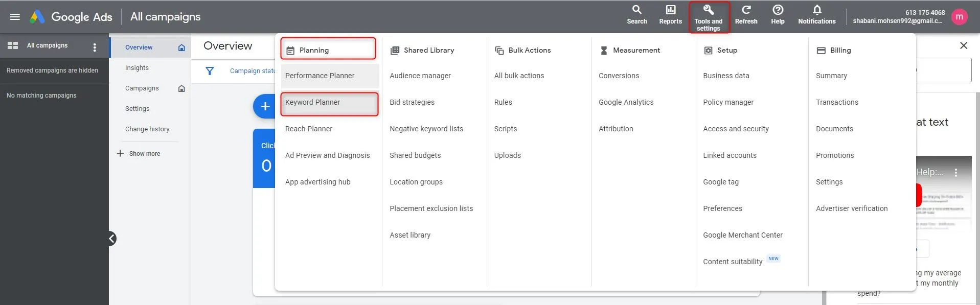Image resolution: width=980 pixels, height=305 pixels.
Task: Open Rules under Bulk Actions
Action: coord(503,102)
